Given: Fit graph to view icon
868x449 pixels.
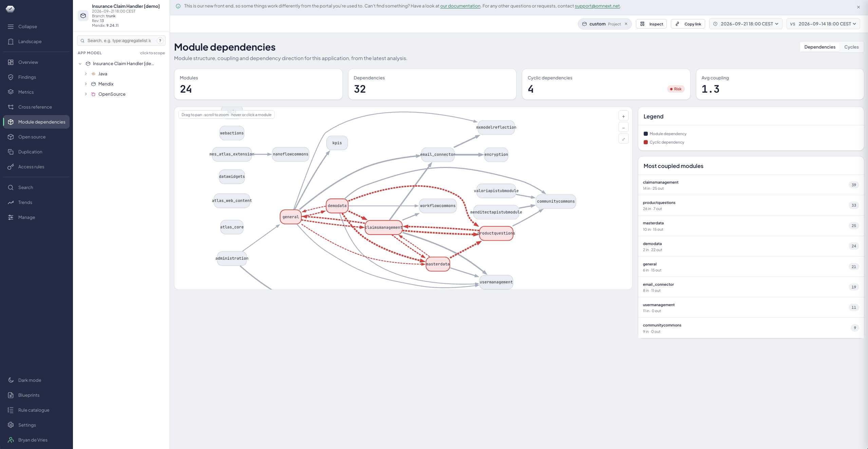Looking at the screenshot, I should coord(623,139).
